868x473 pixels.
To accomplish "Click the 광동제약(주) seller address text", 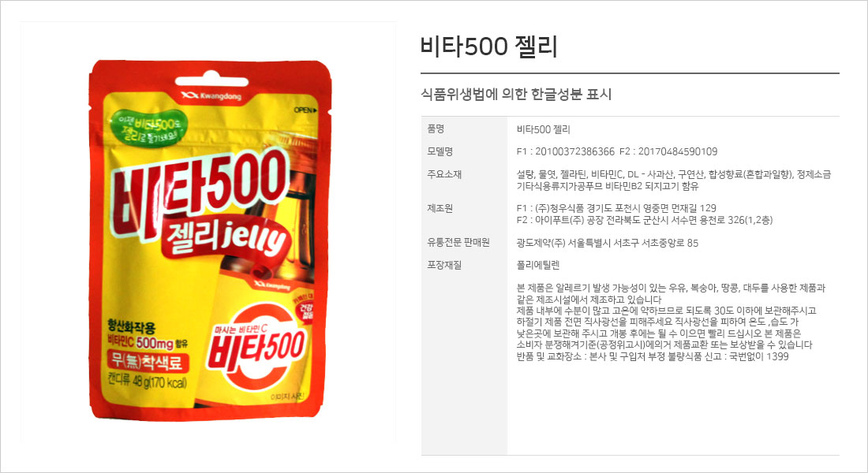I will point(608,243).
